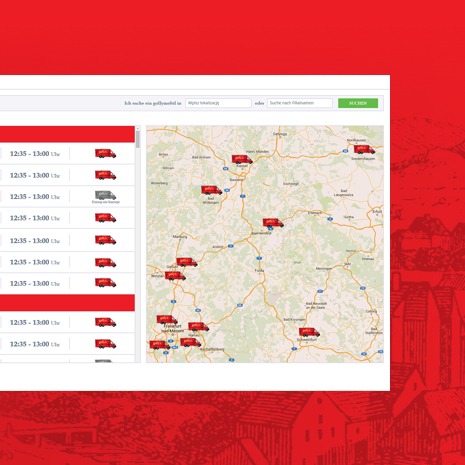
Task: Click Meiningen city label on map
Action: click(324, 268)
